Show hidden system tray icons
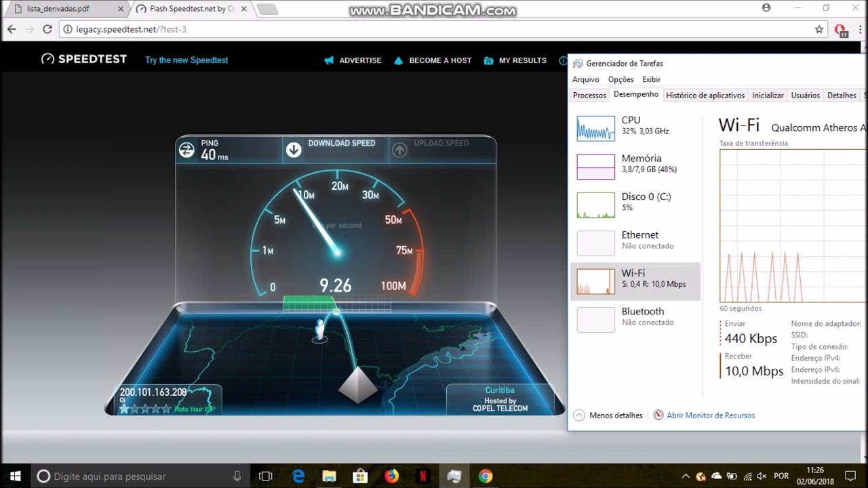Screen dimensions: 868x488 (686, 476)
